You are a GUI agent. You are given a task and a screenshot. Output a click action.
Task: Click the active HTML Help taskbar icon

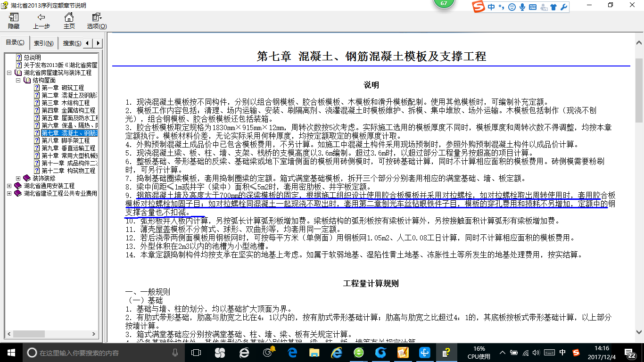click(x=446, y=353)
